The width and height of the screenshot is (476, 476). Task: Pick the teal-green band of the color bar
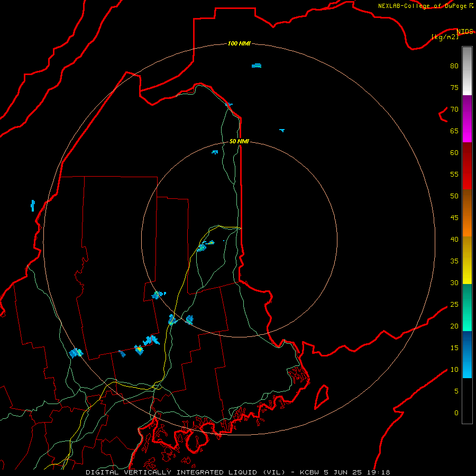[x=467, y=307]
